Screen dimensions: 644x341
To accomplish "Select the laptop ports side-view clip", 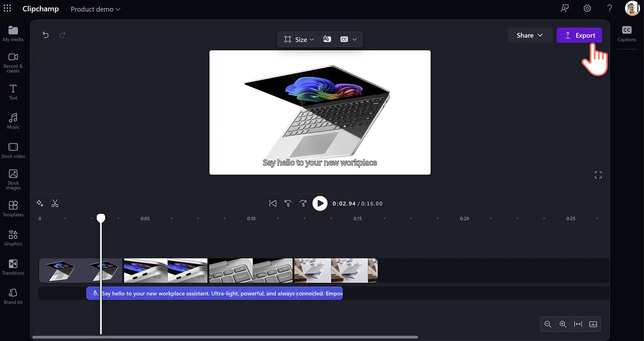I will 166,270.
